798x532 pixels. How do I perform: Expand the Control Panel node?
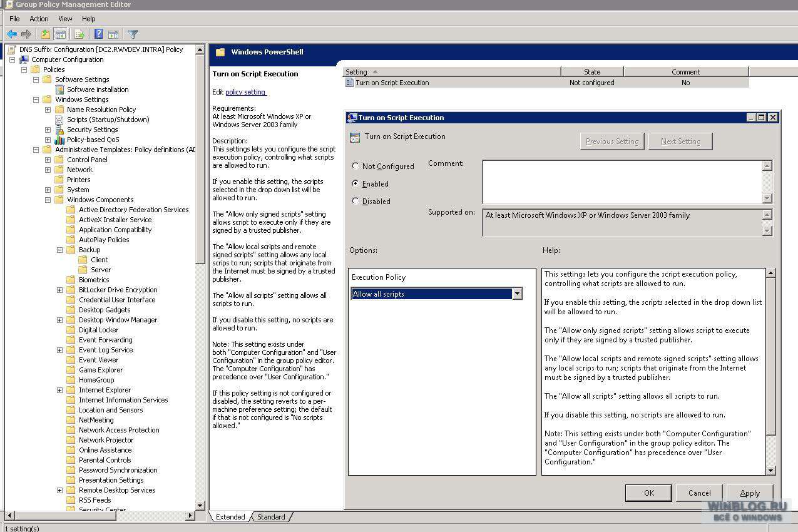point(48,160)
